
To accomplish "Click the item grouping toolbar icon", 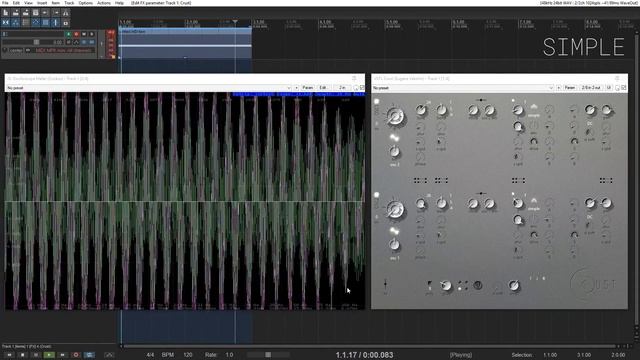I will 16,23.
